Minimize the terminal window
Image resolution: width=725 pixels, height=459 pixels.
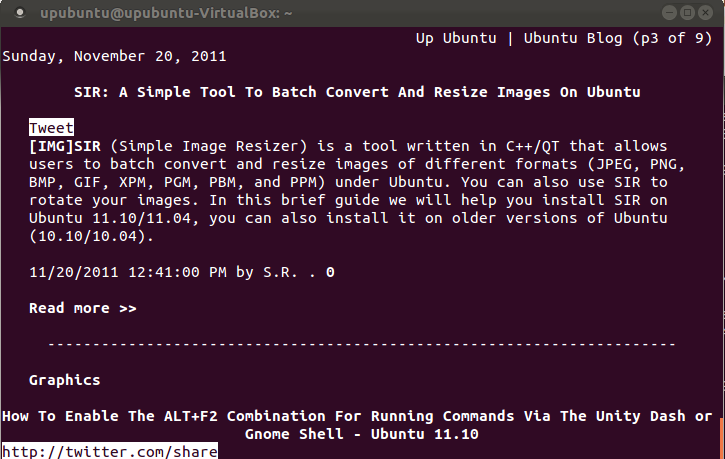point(669,12)
